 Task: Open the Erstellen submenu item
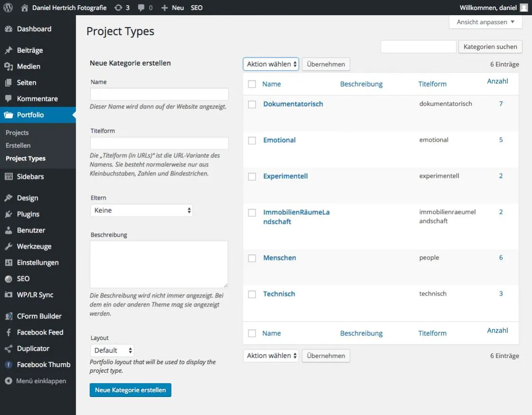(18, 145)
